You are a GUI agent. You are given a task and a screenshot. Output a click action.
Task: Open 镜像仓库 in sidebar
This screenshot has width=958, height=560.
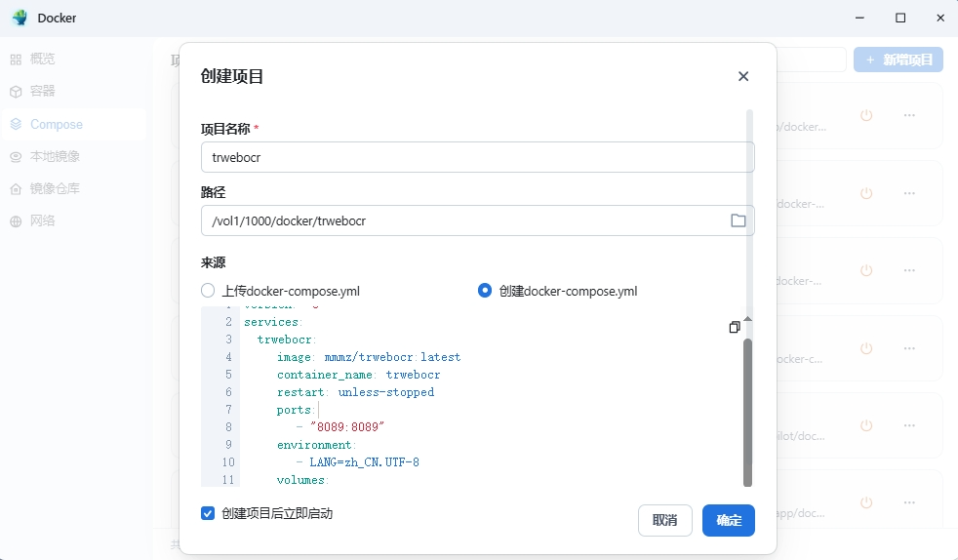[x=73, y=188]
